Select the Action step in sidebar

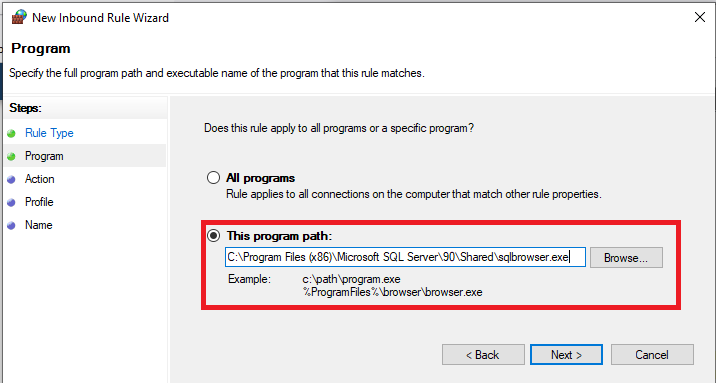click(39, 179)
